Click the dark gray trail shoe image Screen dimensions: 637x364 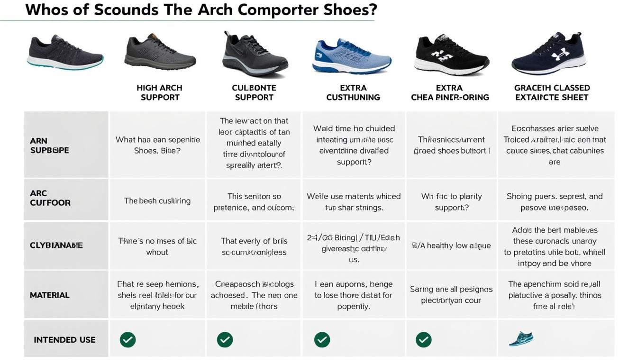[x=160, y=52]
